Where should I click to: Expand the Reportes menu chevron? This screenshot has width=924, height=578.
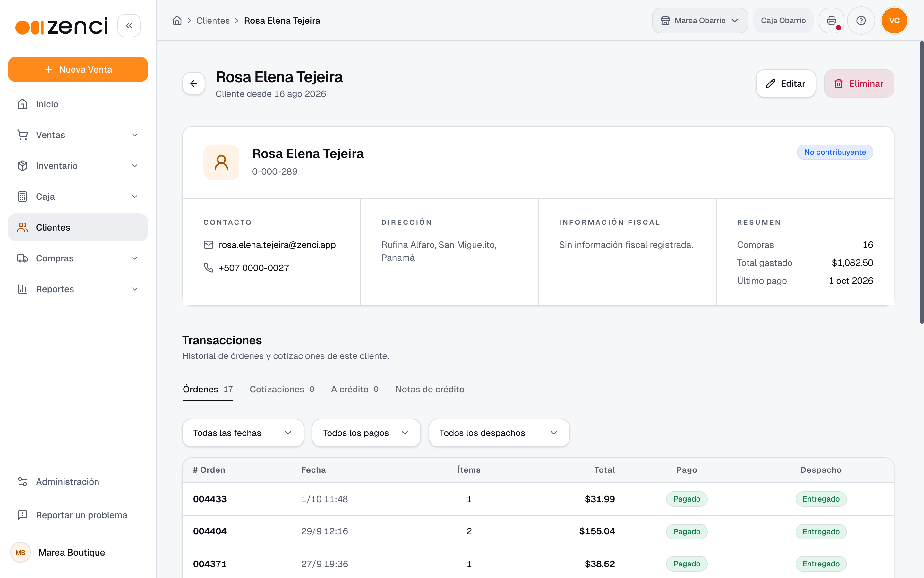pyautogui.click(x=135, y=289)
